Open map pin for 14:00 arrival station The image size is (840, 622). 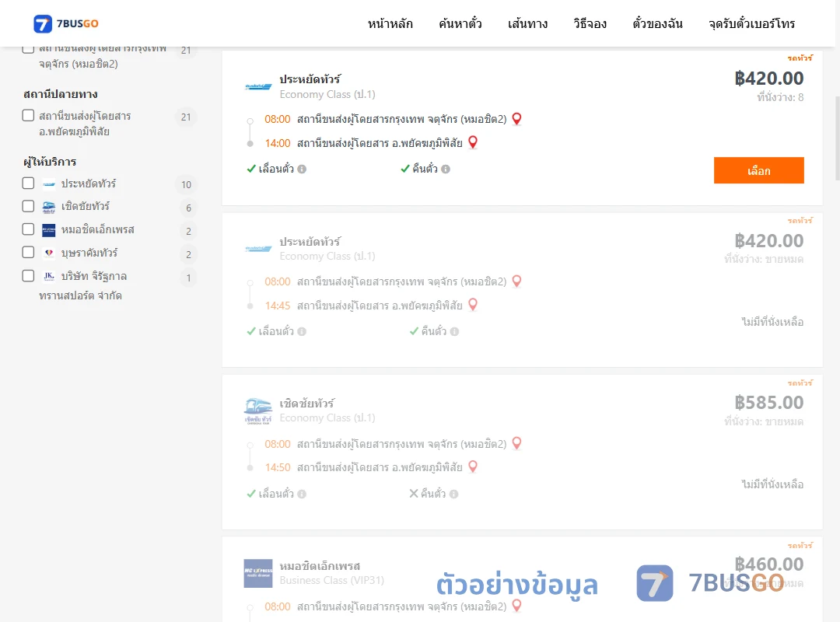click(x=473, y=142)
